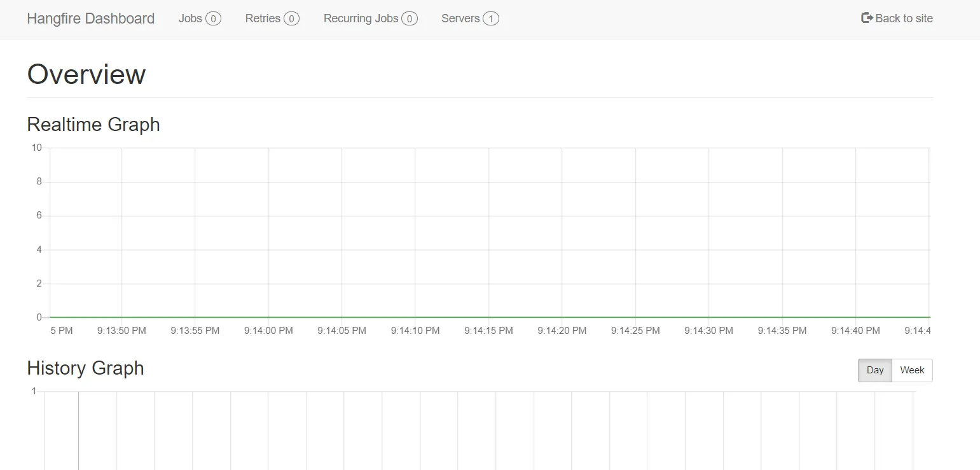The image size is (980, 470).
Task: Click the Back to site arrow icon
Action: (867, 18)
